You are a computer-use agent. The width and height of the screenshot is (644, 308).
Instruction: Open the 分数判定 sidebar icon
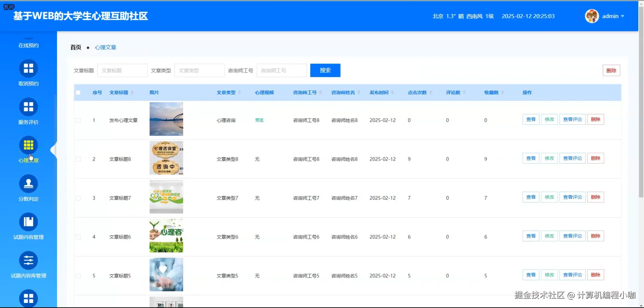point(29,184)
